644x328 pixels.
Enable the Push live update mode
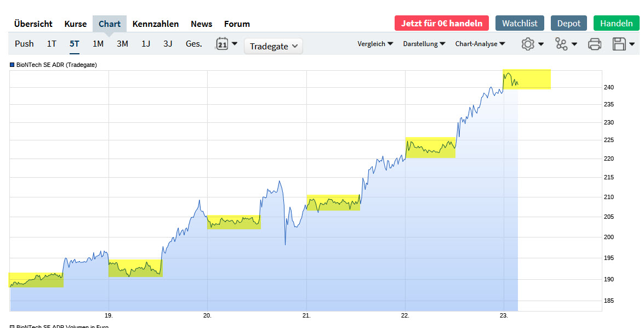24,43
